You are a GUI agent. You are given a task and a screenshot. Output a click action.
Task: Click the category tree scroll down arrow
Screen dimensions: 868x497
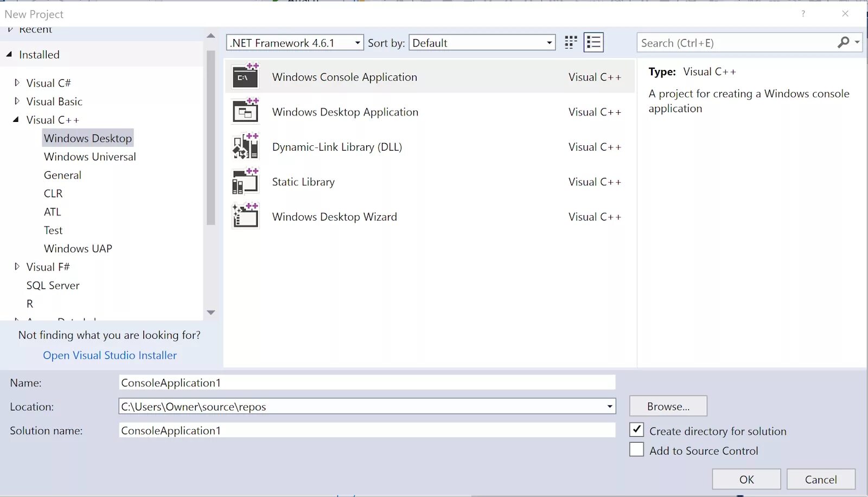click(x=211, y=313)
